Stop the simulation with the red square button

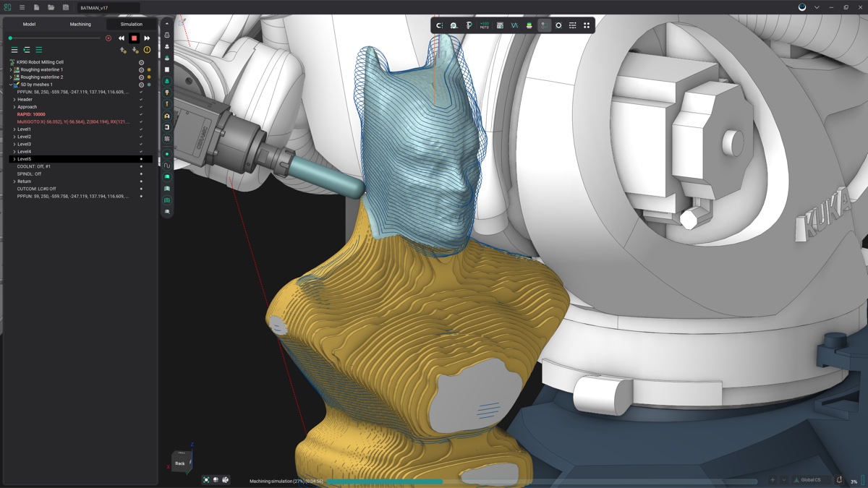pos(134,38)
